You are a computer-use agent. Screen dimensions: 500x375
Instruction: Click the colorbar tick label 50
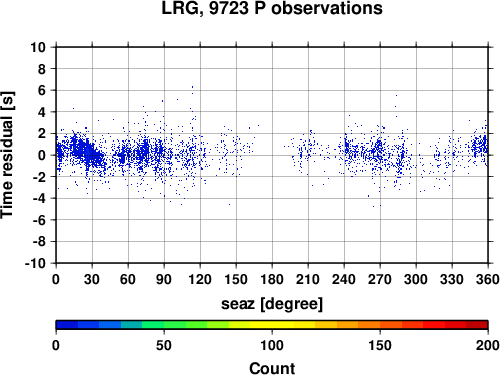[164, 345]
